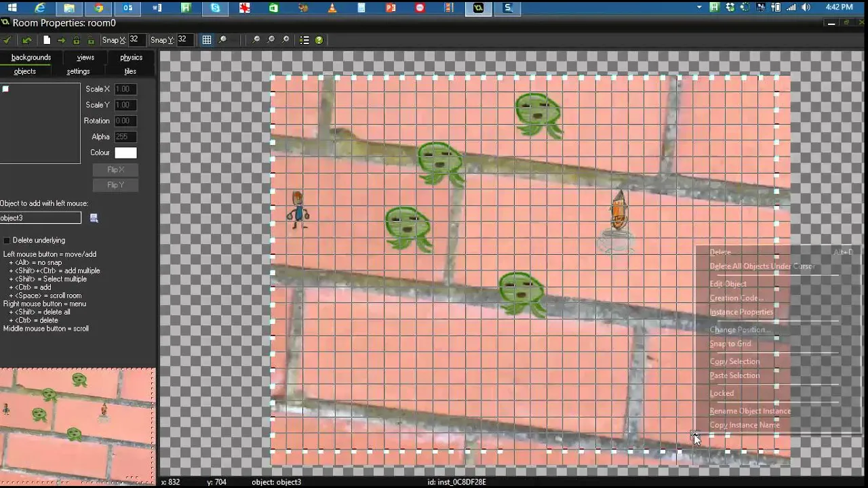Screen dimensions: 868x488
Task: Choose Copy Selection in context menu
Action: click(734, 362)
